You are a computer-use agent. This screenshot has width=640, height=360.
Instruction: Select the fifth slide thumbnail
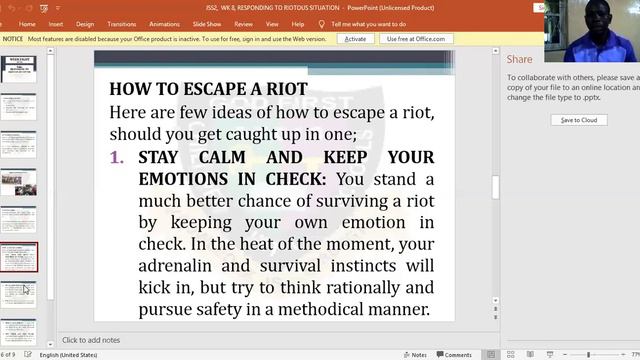(x=18, y=220)
